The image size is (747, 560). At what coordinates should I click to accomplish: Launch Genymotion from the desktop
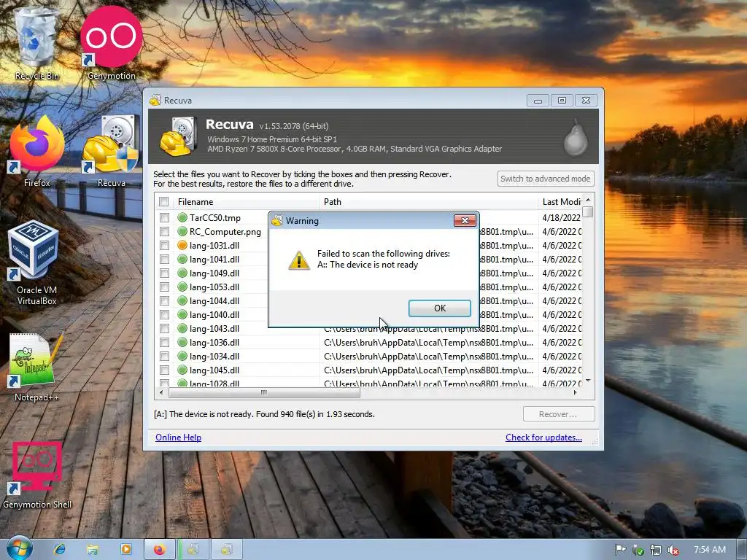[111, 43]
